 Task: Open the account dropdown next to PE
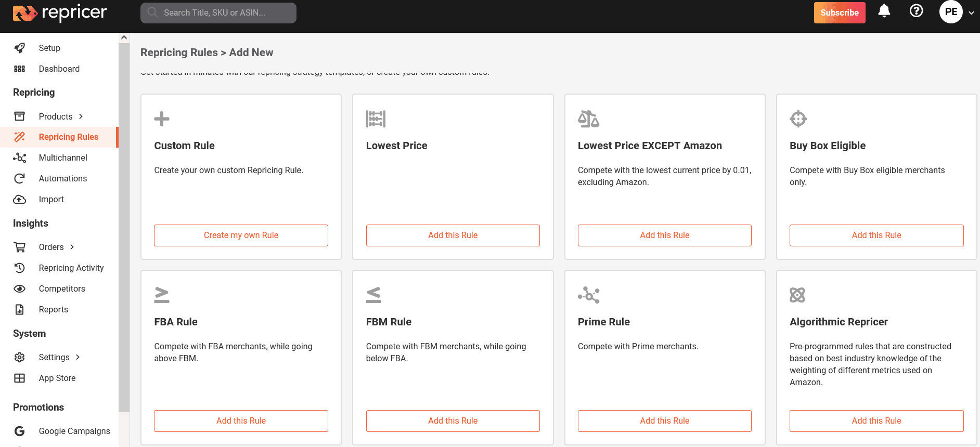(972, 12)
